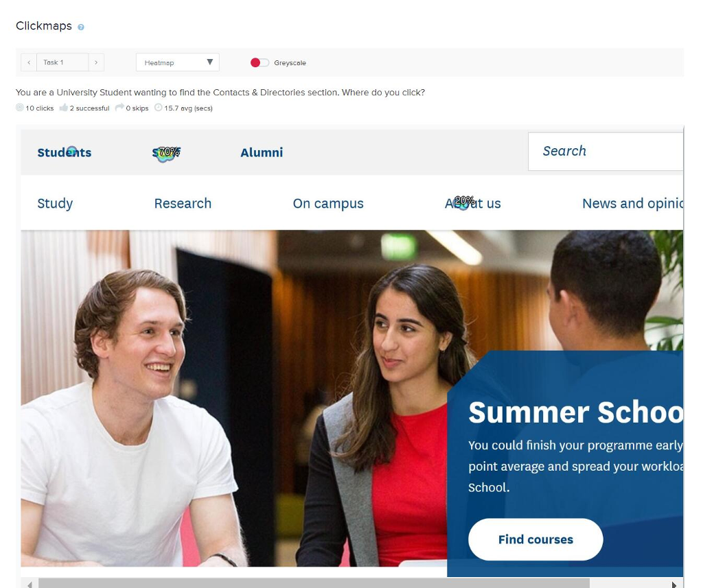Click the horizontal scrollbar thumb
The image size is (703, 588).
(x=314, y=583)
